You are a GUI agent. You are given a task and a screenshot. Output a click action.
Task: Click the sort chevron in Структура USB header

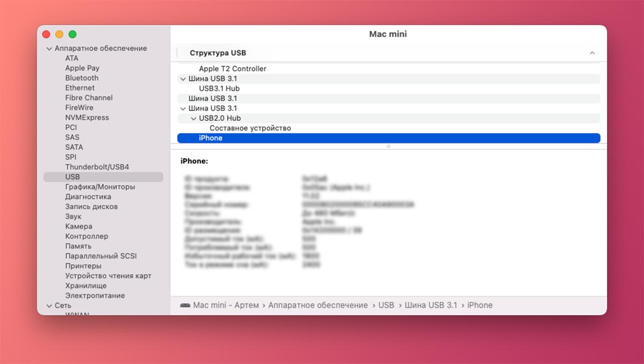coord(592,53)
